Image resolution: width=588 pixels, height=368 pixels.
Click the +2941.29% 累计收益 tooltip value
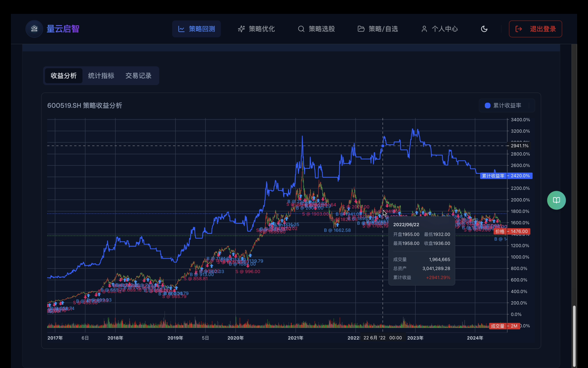(x=438, y=277)
